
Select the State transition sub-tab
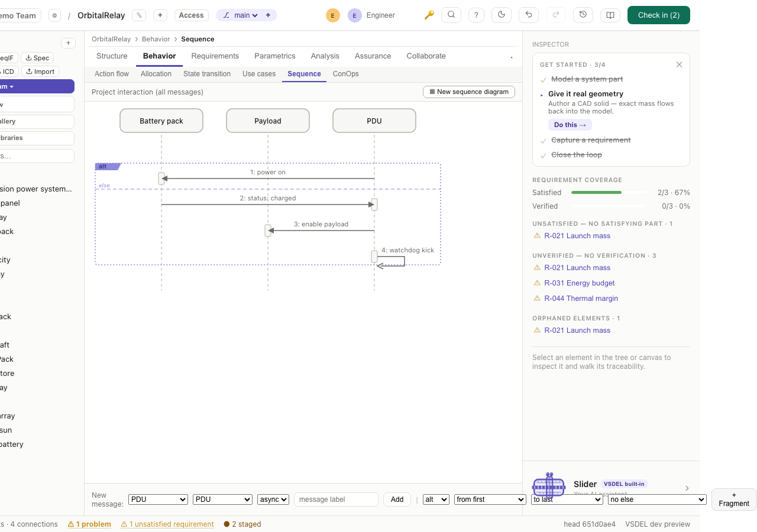207,74
